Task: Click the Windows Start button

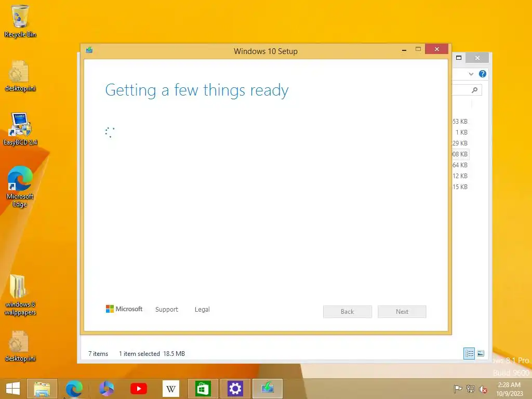Action: point(13,389)
